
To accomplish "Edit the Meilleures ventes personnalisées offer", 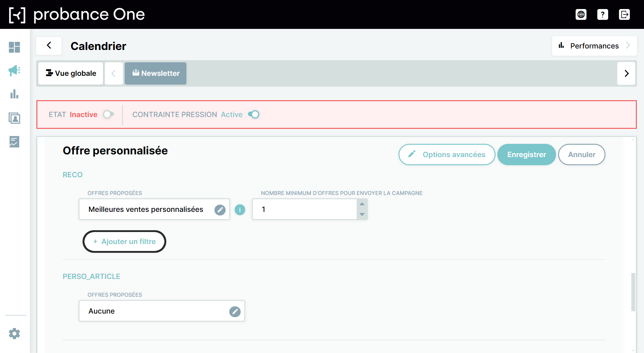I will click(x=220, y=210).
